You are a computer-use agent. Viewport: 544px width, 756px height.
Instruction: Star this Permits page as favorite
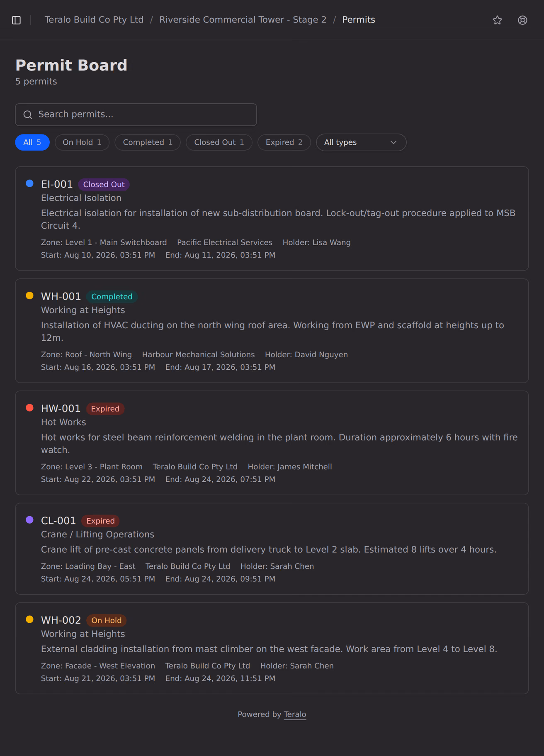[x=498, y=20]
